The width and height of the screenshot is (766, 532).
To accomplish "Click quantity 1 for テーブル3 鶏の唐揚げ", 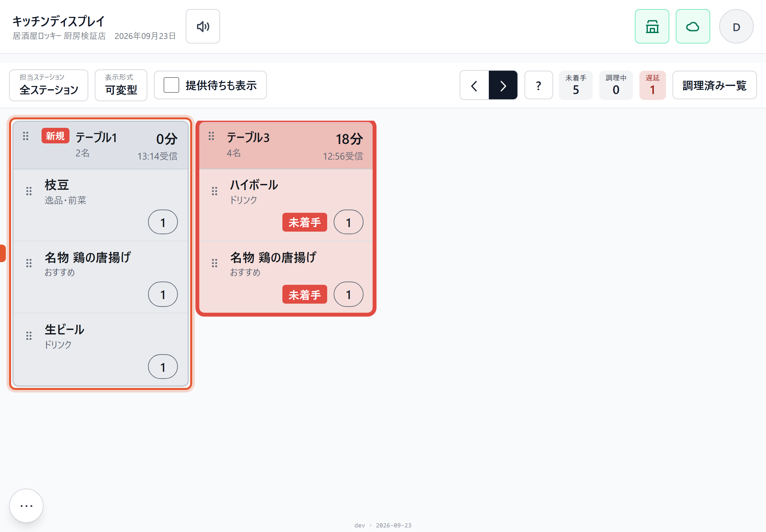I will point(348,294).
